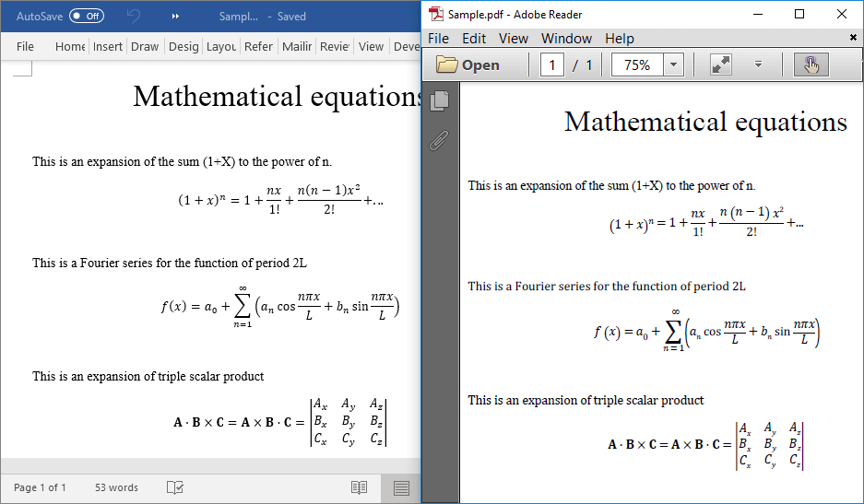Expand the 75% zoom level dropdown
Viewport: 864px width, 504px height.
pos(673,64)
